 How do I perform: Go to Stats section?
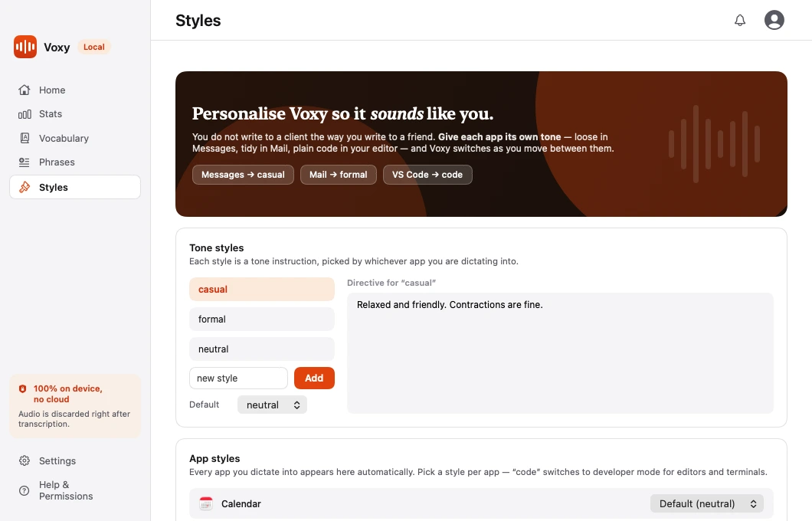[x=75, y=114]
